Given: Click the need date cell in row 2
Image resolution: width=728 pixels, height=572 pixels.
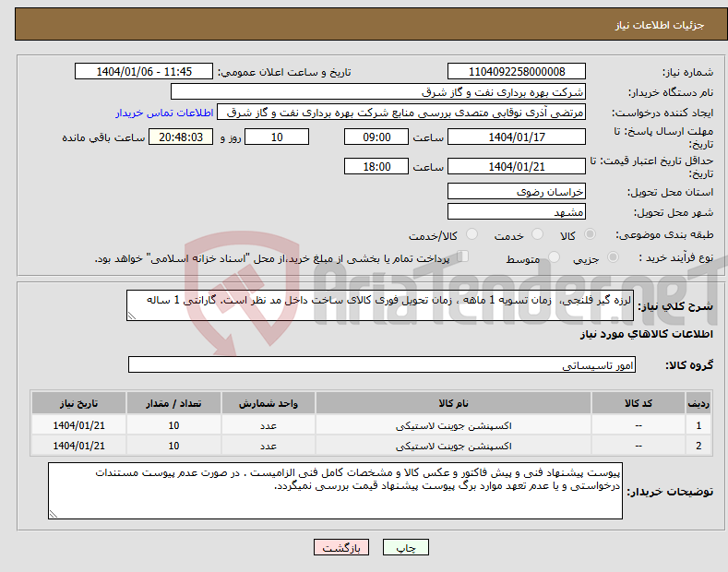Looking at the screenshot, I should coord(79,446).
